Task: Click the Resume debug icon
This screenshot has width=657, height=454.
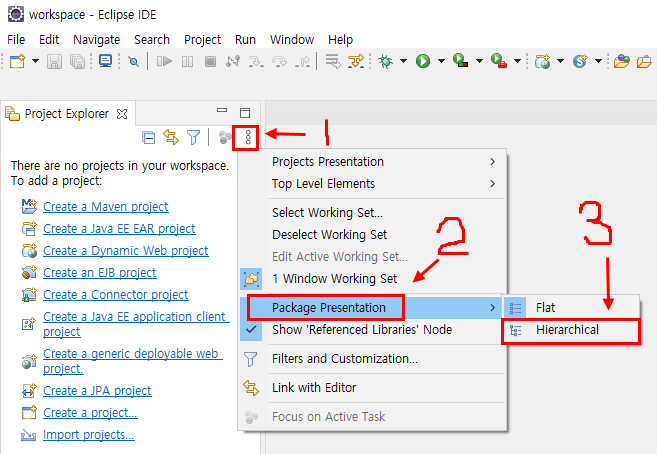Action: tap(164, 62)
